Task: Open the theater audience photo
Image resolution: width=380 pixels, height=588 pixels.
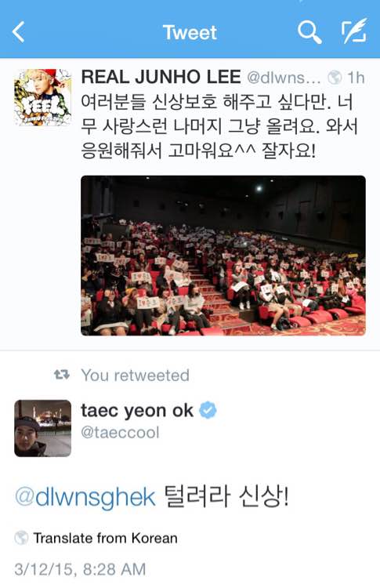Action: tap(223, 256)
